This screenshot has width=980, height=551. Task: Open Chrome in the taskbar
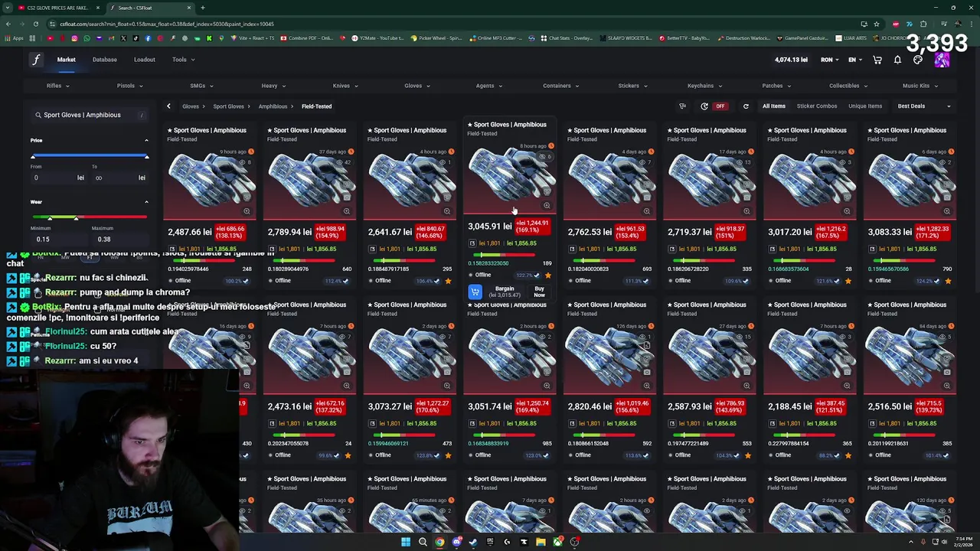(439, 542)
